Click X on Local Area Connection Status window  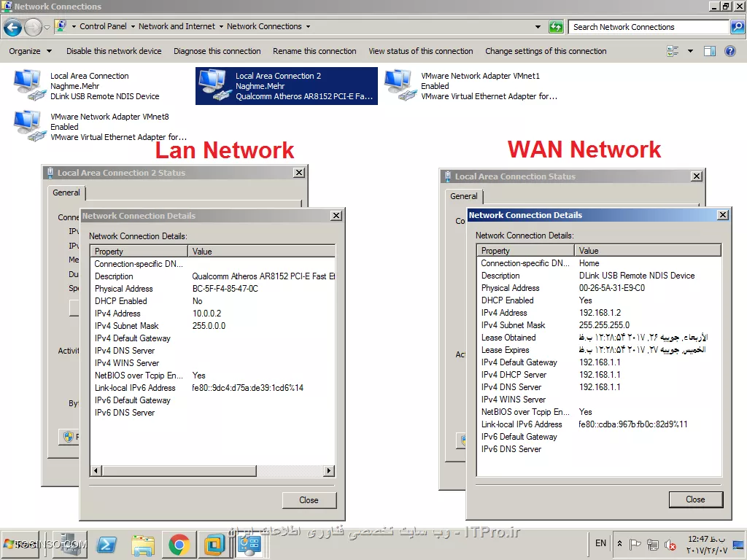pyautogui.click(x=697, y=176)
